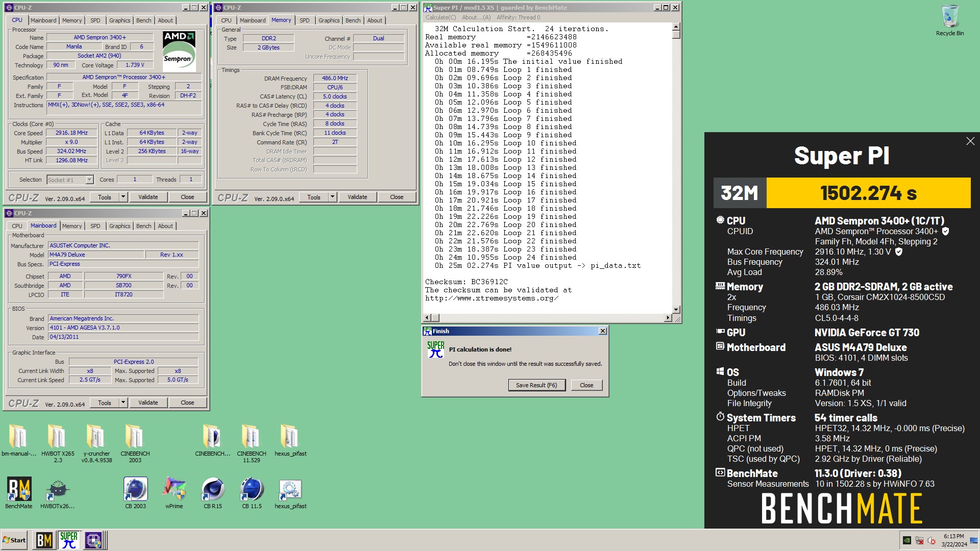Screen dimensions: 980x551
Task: Launch the CB 11.5 shortcut
Action: tap(252, 493)
